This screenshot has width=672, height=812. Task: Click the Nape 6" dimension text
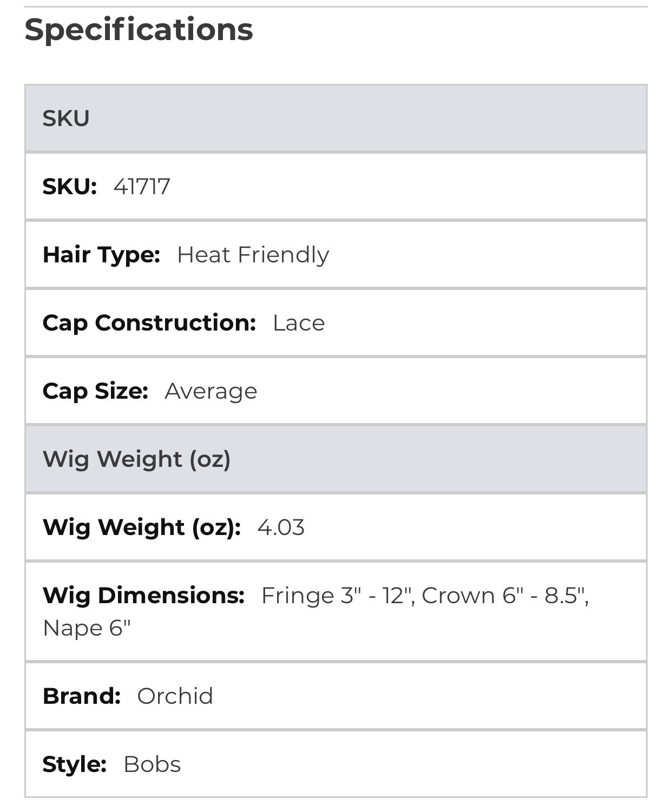[x=87, y=629]
